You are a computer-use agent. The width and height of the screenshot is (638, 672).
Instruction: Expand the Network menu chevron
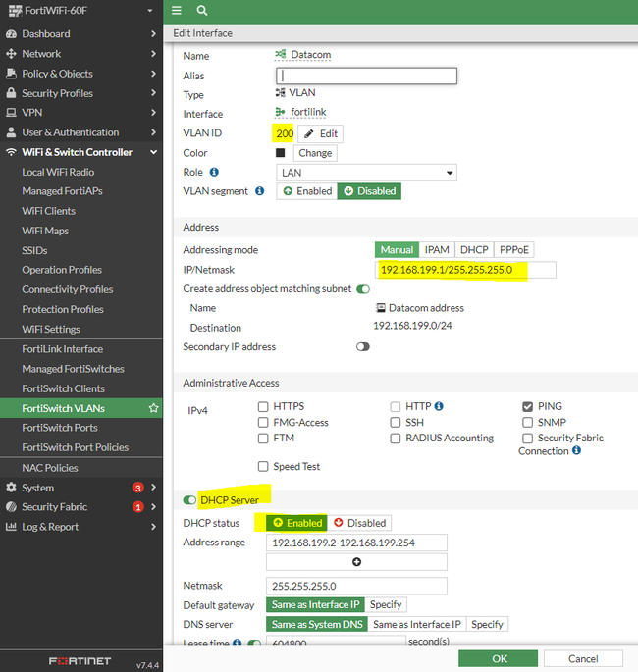coord(153,54)
